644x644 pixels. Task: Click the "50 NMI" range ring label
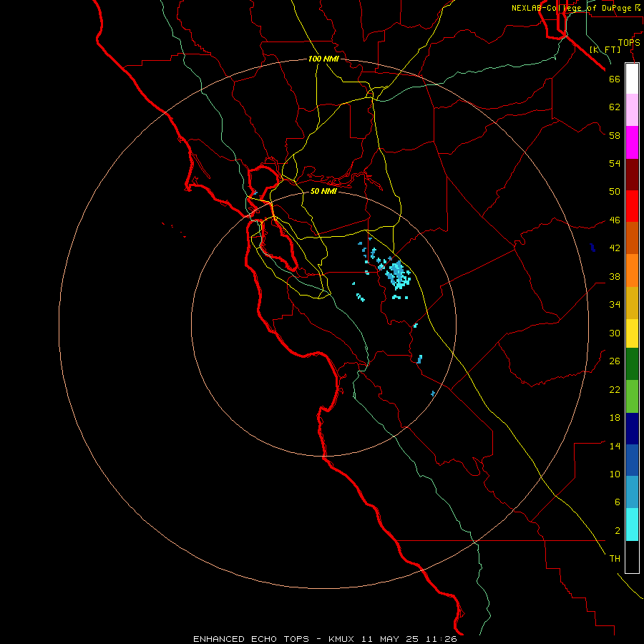323,191
